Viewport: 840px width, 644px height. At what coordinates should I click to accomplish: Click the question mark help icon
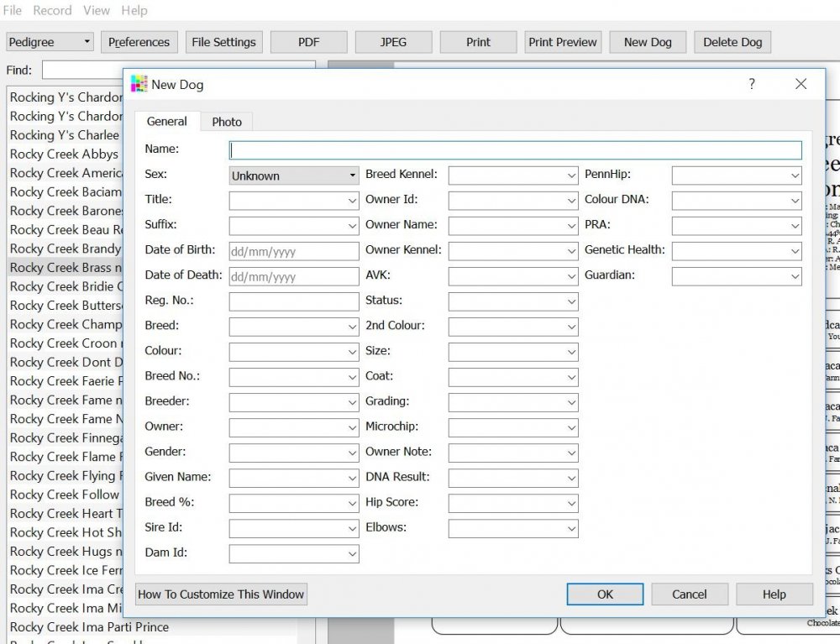[x=752, y=84]
